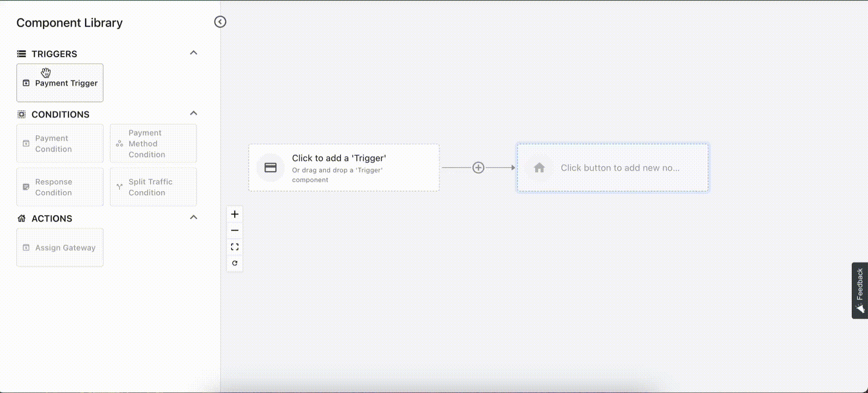This screenshot has width=868, height=393.
Task: Open the Feedback tab
Action: point(860,290)
